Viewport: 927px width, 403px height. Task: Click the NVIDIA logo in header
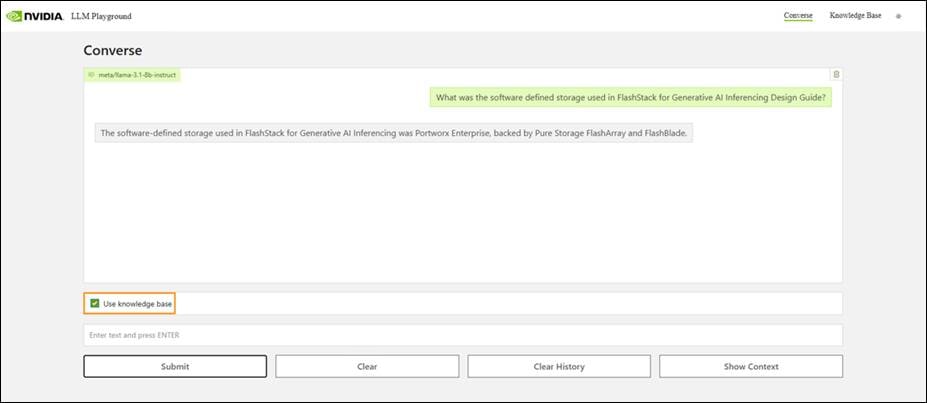[34, 16]
